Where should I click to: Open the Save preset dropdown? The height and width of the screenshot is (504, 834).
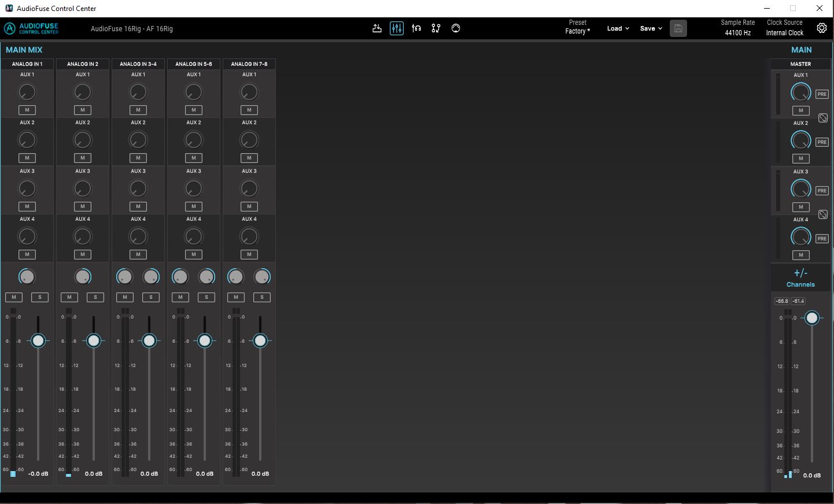coord(650,28)
